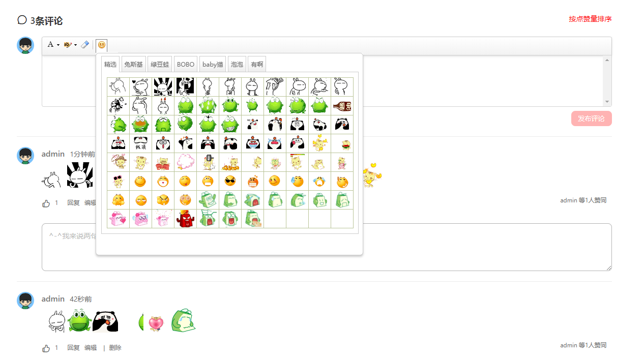This screenshot has height=357, width=644.
Task: Click the reply text input field
Action: [327, 247]
